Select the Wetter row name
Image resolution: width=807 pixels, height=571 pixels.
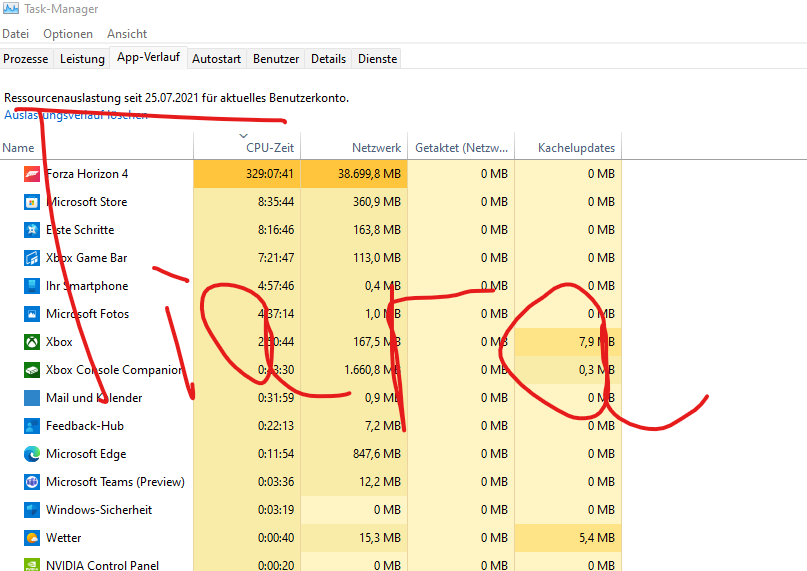pyautogui.click(x=63, y=538)
